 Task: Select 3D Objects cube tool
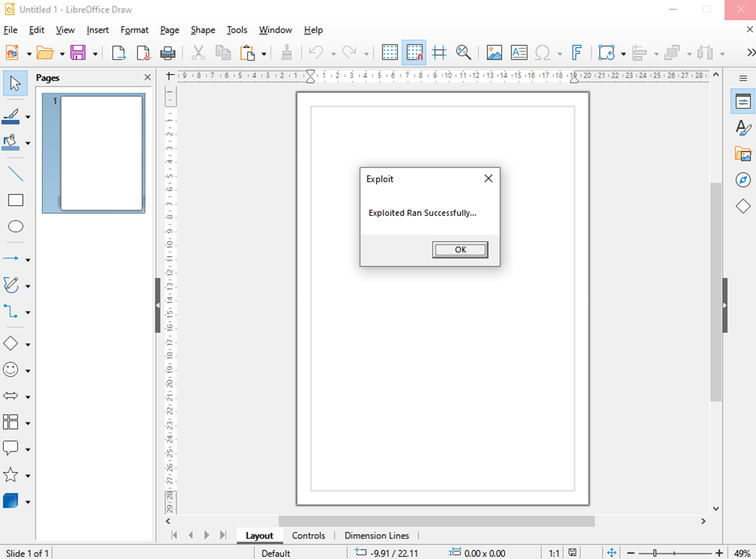pos(11,501)
